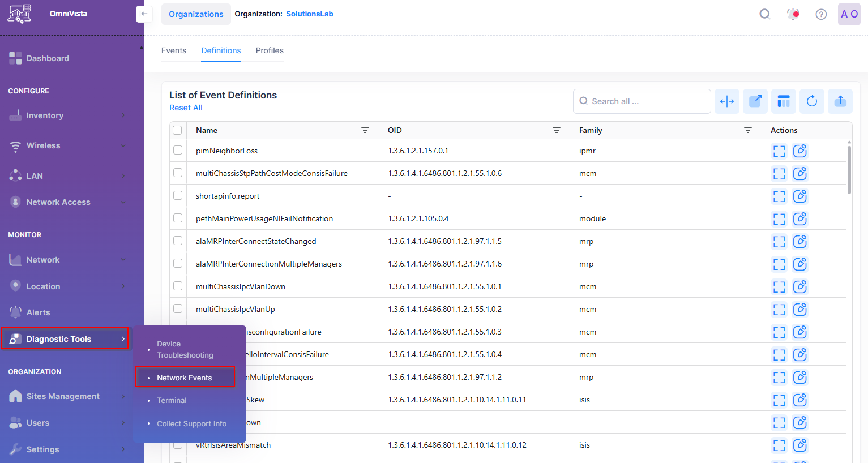Select all rows with header checkbox
868x463 pixels.
[x=177, y=130]
